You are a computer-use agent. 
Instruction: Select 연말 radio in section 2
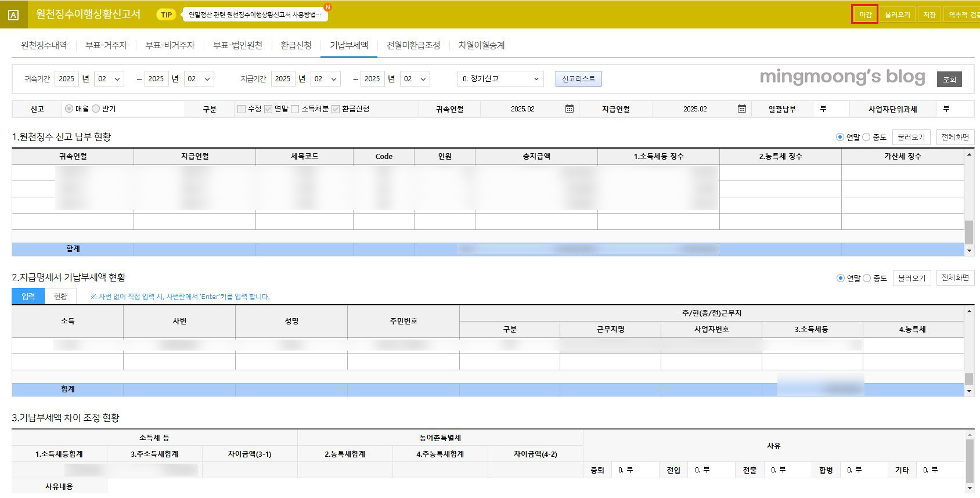840,278
